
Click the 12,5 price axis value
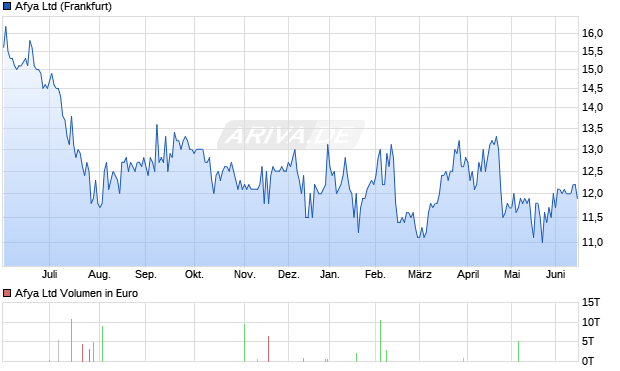point(592,171)
